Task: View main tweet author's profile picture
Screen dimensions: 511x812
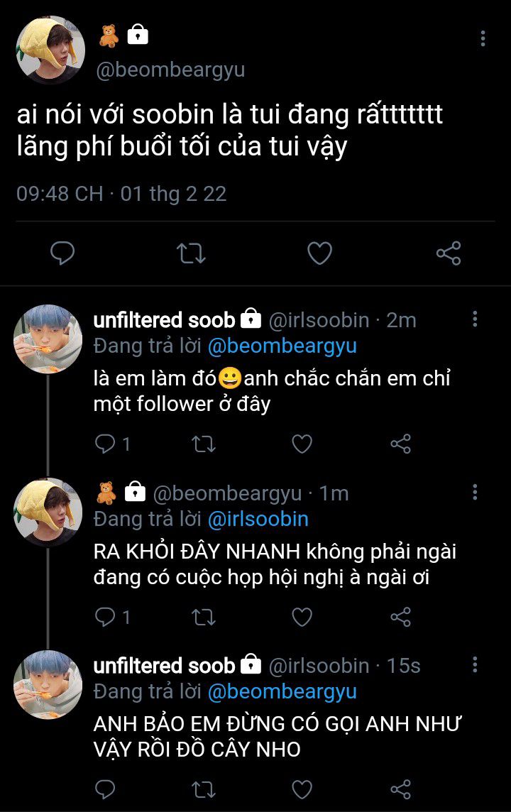Action: point(50,50)
